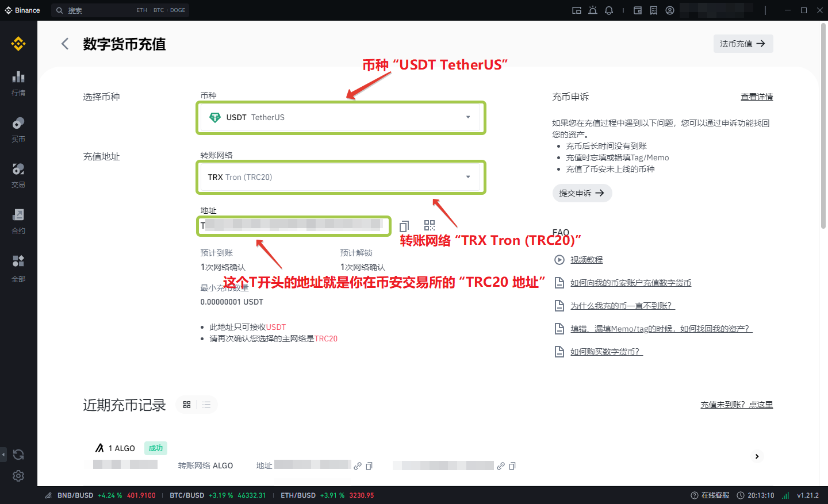Viewport: 828px width, 504px height.
Task: Expand the ALGO deposit record chevron
Action: (x=757, y=456)
